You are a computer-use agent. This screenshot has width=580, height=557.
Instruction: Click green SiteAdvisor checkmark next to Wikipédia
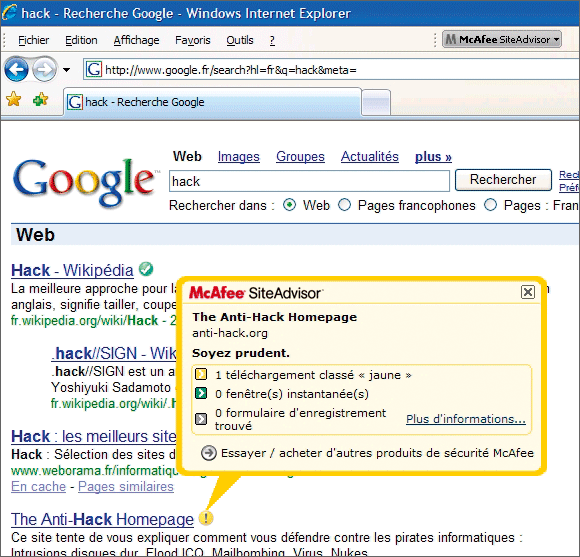(x=146, y=269)
